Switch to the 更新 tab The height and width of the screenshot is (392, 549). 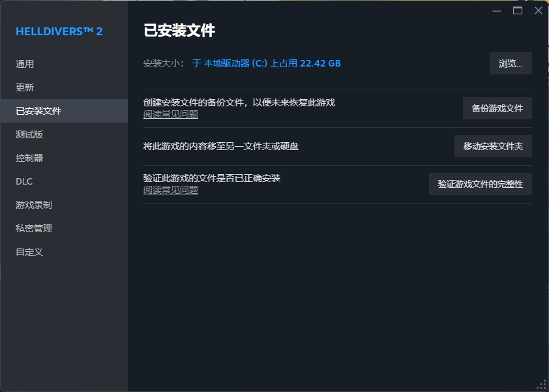(25, 87)
